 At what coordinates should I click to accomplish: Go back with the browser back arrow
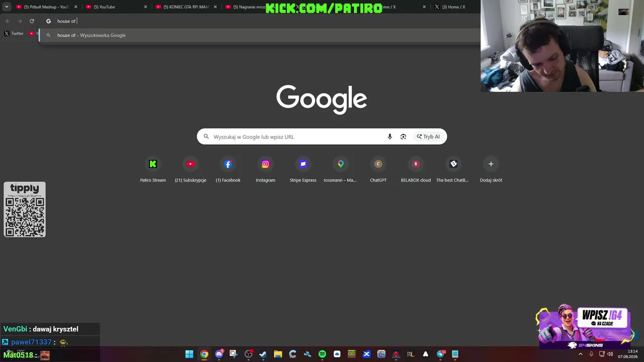coord(8,21)
